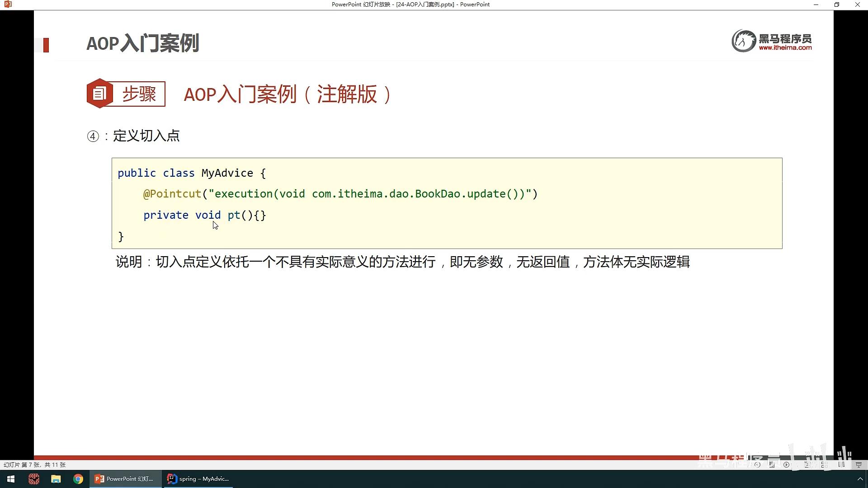Restore down the PowerPoint window

[x=837, y=5]
